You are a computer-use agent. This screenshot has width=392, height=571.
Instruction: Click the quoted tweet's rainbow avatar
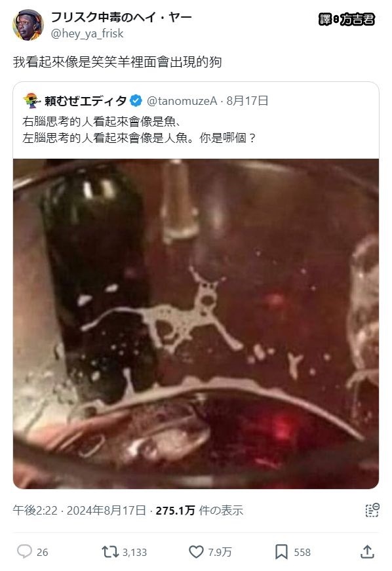(x=31, y=100)
